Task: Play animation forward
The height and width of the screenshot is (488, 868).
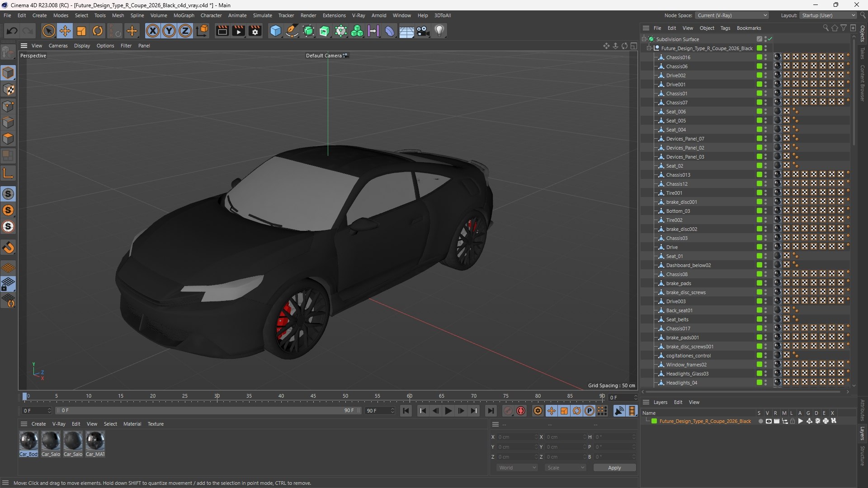Action: click(x=448, y=411)
